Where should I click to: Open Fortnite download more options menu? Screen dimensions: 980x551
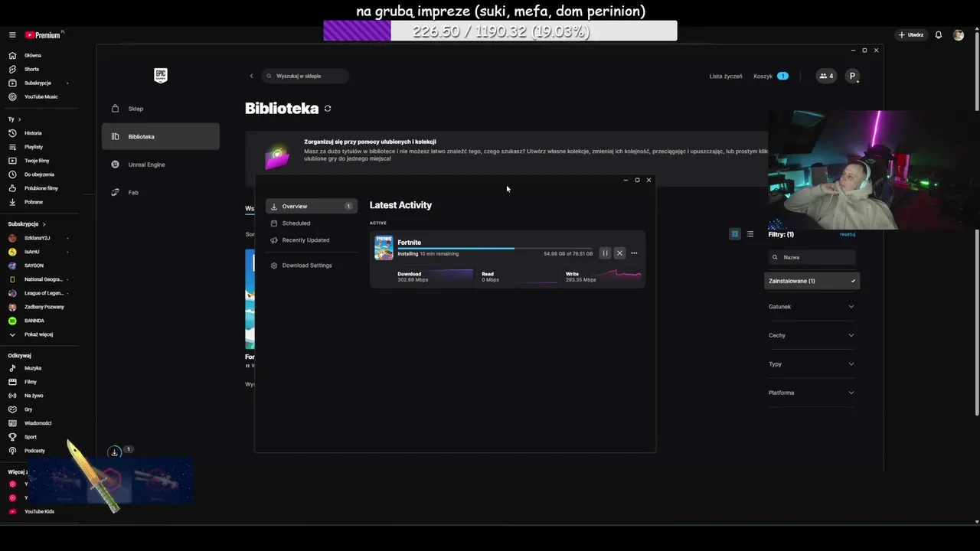pyautogui.click(x=634, y=253)
